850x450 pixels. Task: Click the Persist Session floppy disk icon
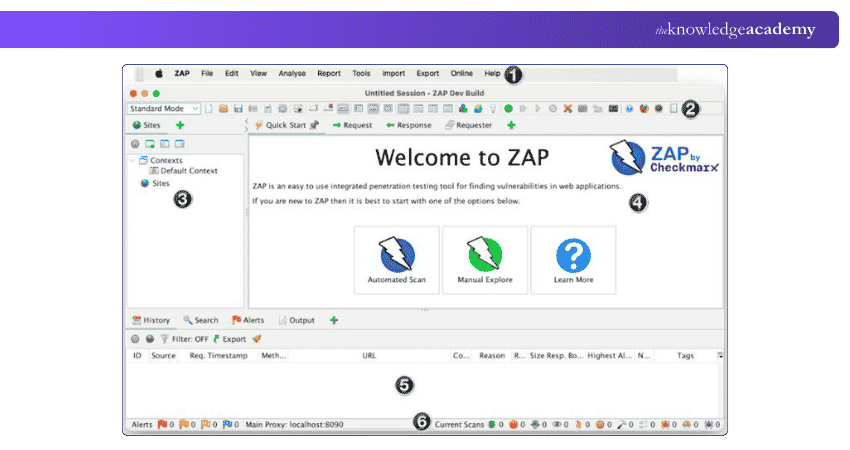(238, 108)
